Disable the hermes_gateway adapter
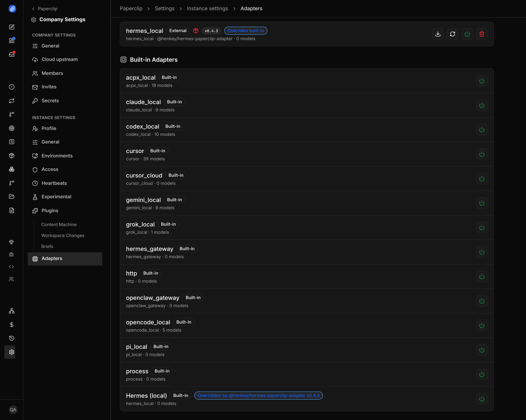526x420 pixels. 482,252
